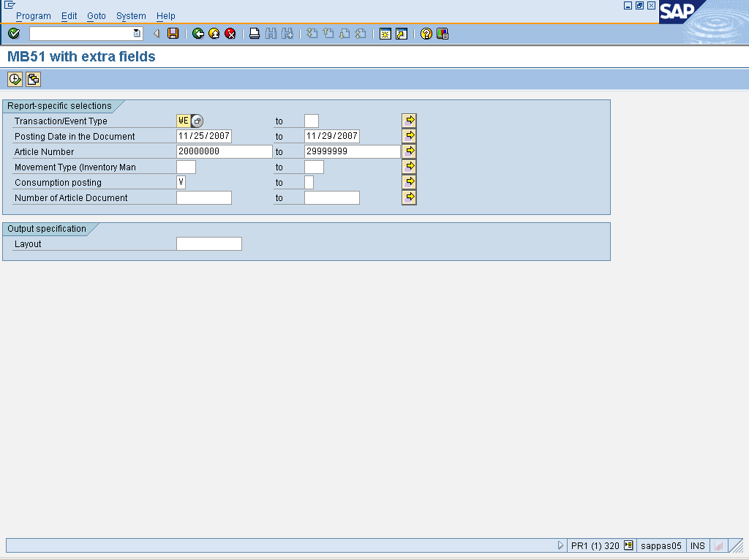Focus the Number of Article Document from field
This screenshot has height=560, width=749.
(204, 197)
